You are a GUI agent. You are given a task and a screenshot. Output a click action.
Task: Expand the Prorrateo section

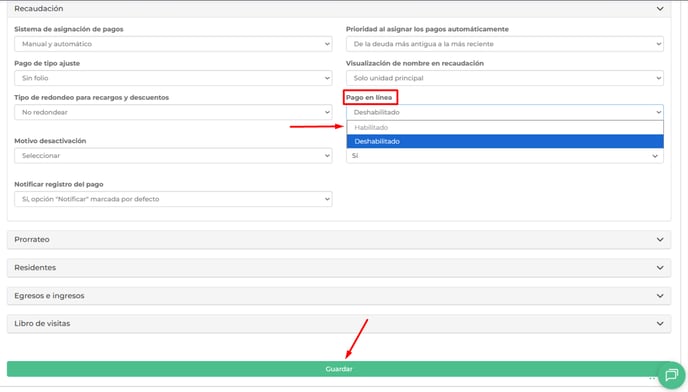(339, 240)
